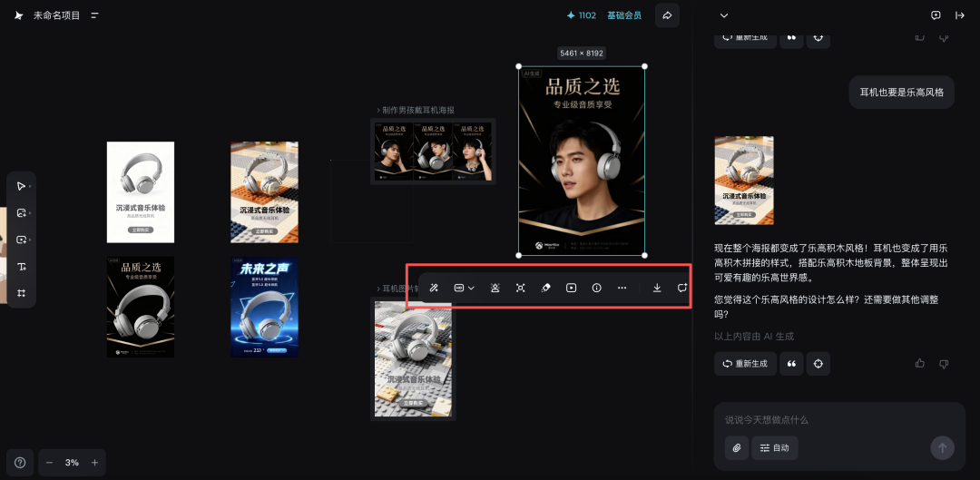This screenshot has height=480, width=980.
Task: Click the paperclip attachment button
Action: (x=737, y=448)
